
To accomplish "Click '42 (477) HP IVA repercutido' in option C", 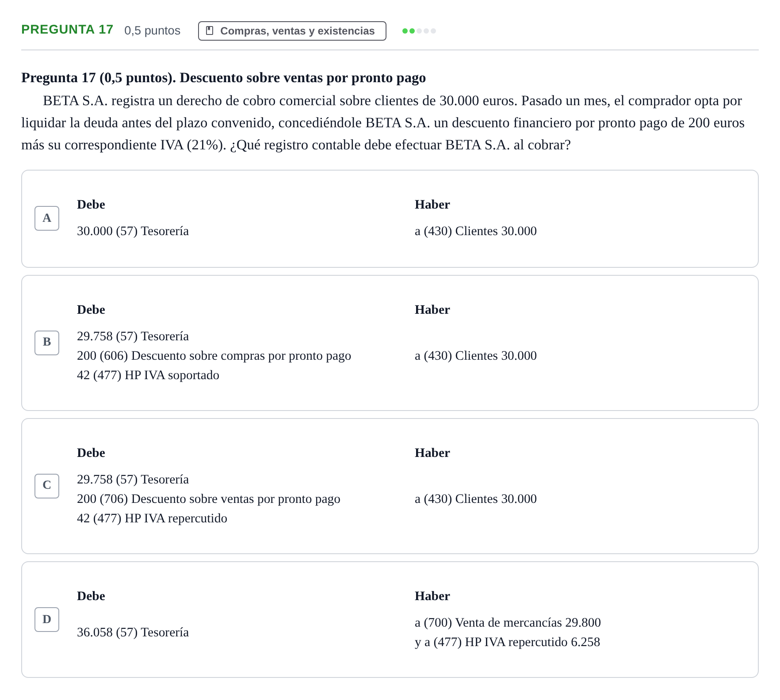I will (x=152, y=518).
